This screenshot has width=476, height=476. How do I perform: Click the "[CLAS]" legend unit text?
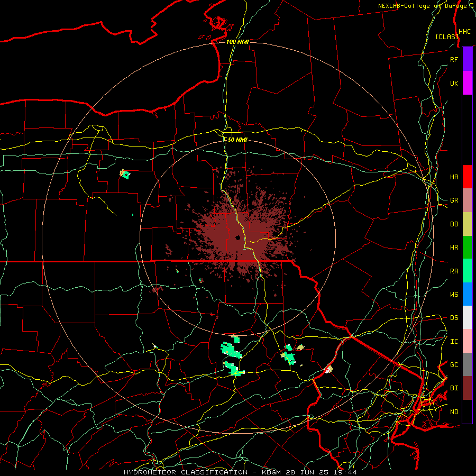tap(447, 36)
